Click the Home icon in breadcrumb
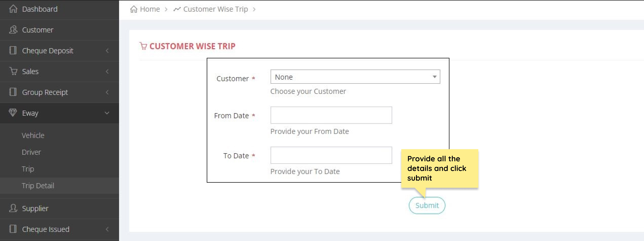 [x=134, y=9]
